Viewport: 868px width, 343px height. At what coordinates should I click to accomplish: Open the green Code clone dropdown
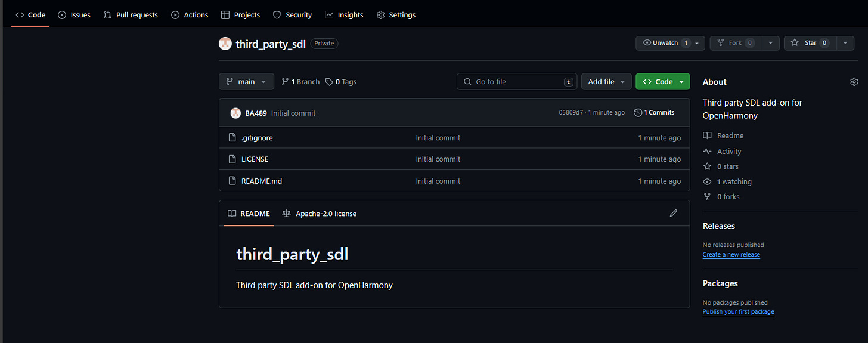click(663, 82)
